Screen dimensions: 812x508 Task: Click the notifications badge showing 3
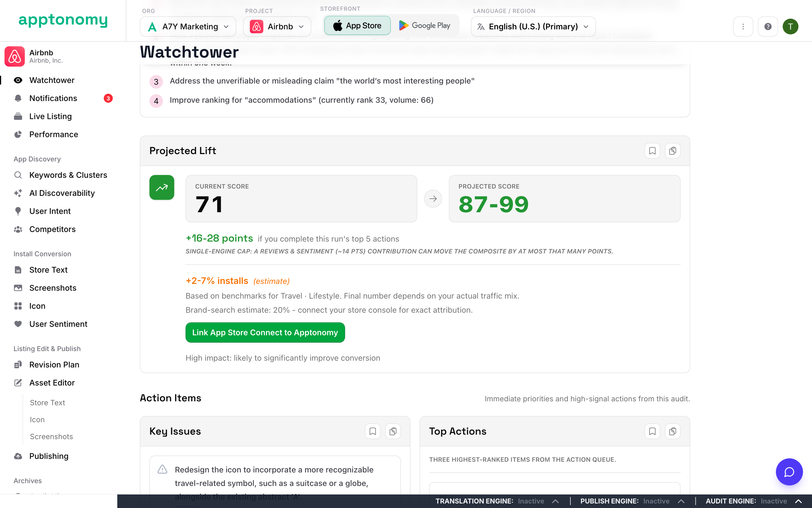[x=108, y=98]
